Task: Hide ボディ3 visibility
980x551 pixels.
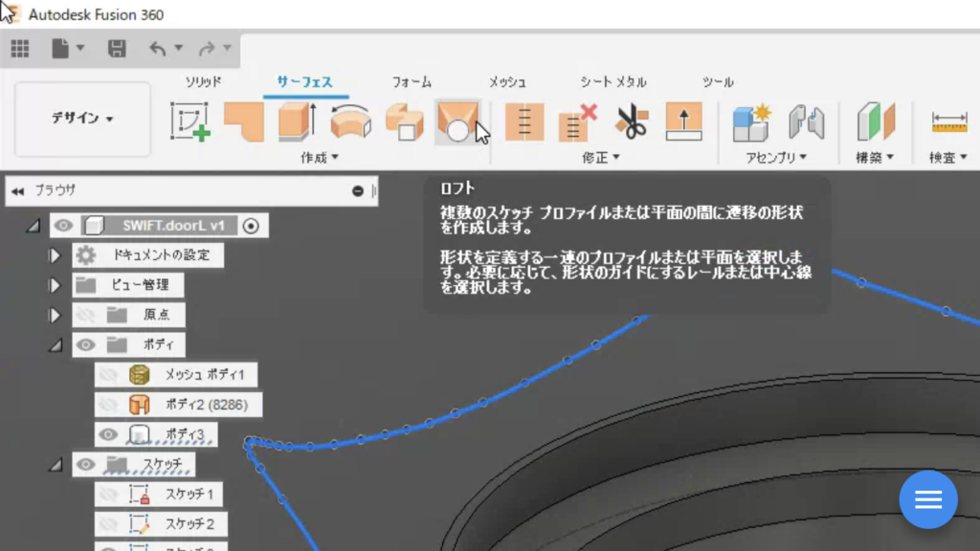Action: pos(108,434)
